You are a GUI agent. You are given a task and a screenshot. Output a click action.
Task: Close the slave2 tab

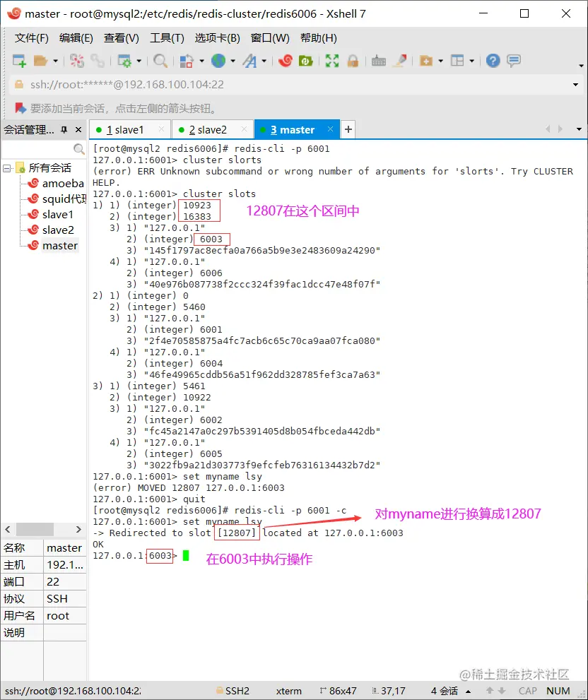coord(244,129)
